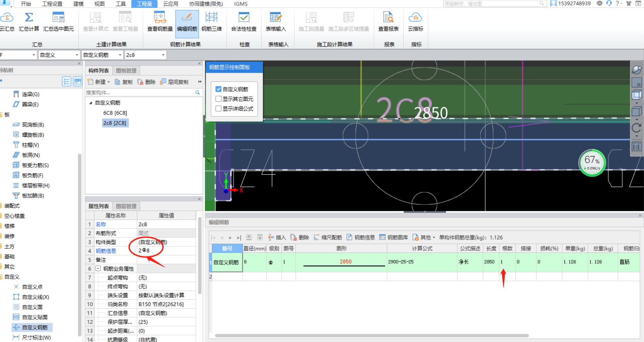Click the 施工段提量 icon

coord(311,17)
